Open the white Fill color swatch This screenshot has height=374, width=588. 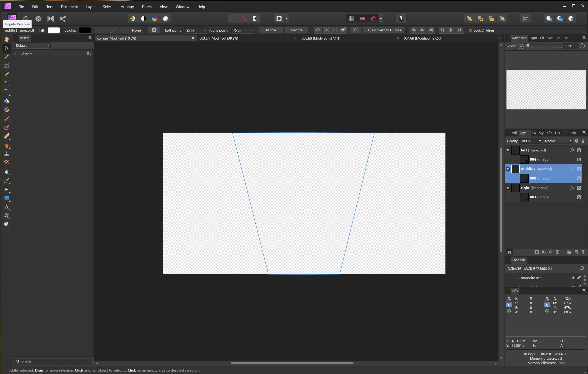(x=54, y=30)
